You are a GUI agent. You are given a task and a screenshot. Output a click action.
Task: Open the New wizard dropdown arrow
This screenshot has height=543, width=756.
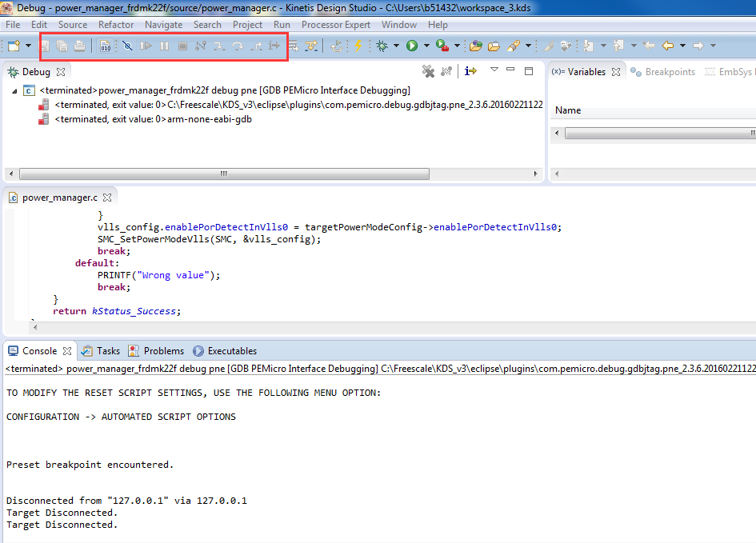[28, 46]
